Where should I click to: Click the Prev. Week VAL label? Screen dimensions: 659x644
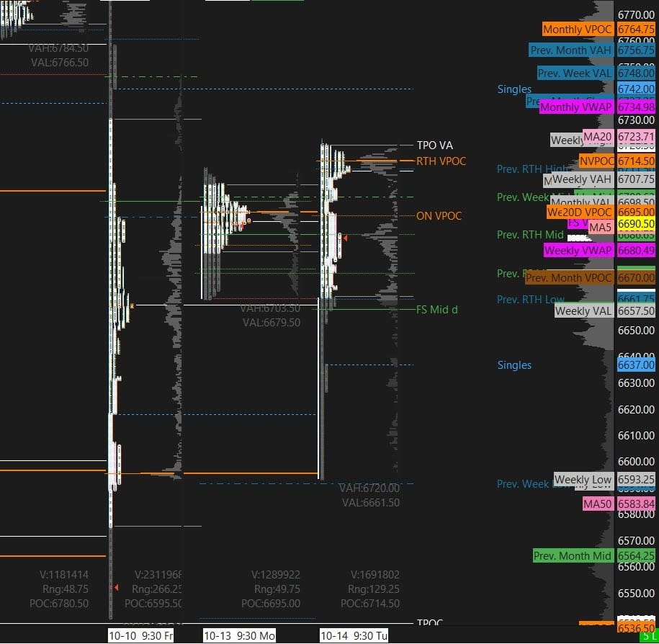pos(575,73)
